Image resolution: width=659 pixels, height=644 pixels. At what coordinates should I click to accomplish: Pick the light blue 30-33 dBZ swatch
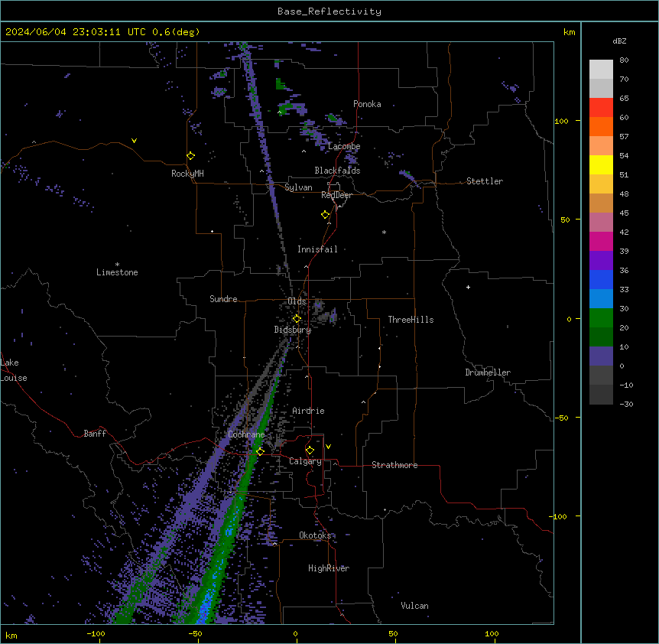tap(601, 298)
